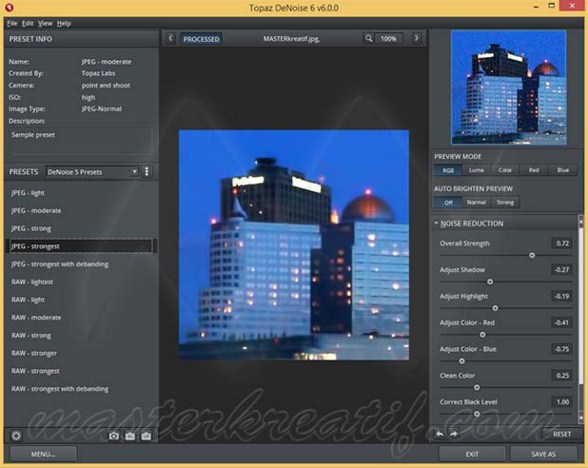Open the Help menu

(x=64, y=23)
